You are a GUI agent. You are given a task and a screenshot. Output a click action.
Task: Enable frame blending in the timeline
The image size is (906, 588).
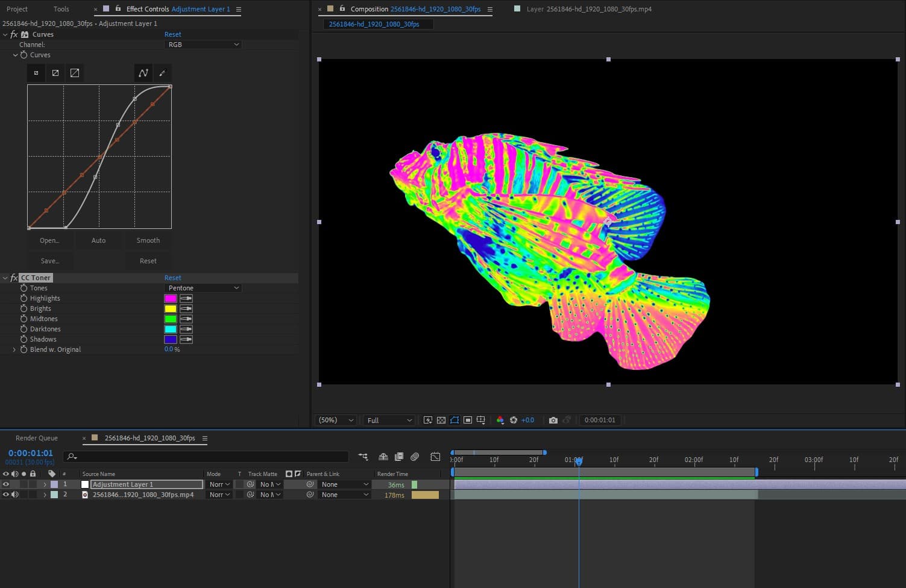pyautogui.click(x=398, y=457)
